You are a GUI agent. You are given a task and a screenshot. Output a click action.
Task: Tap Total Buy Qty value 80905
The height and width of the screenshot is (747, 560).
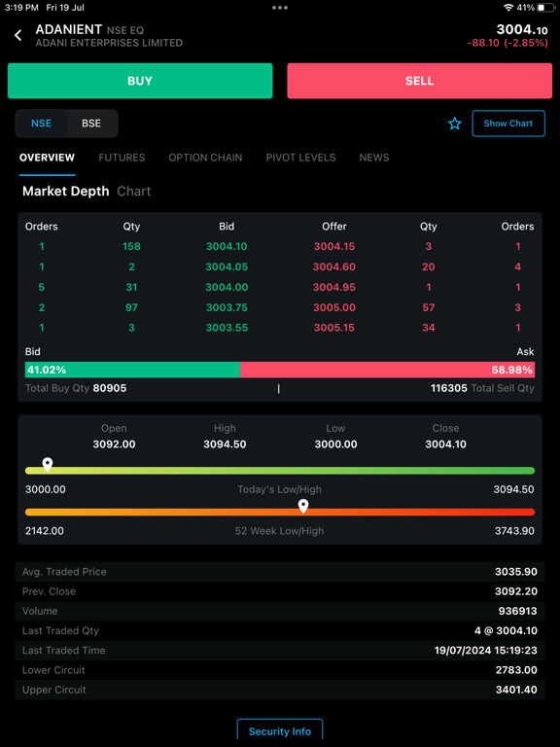[x=110, y=388]
